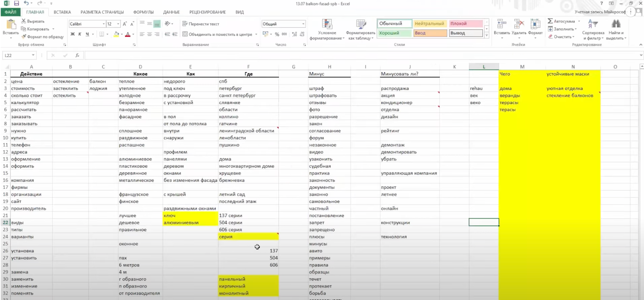Open the fill color dropdown arrow
Viewport: 644px width, 300px height.
[122, 34]
